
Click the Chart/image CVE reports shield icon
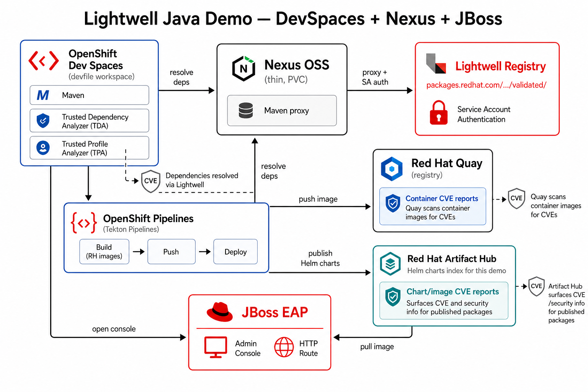tap(393, 297)
